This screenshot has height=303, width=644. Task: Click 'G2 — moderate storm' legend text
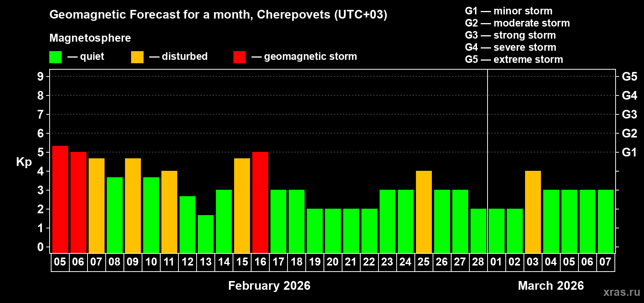[x=517, y=23]
